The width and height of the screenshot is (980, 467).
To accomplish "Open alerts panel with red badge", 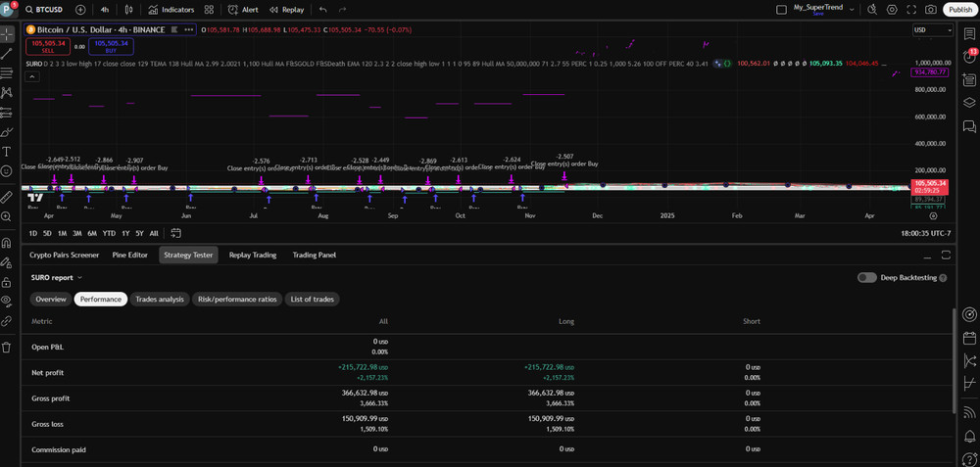I will click(969, 56).
